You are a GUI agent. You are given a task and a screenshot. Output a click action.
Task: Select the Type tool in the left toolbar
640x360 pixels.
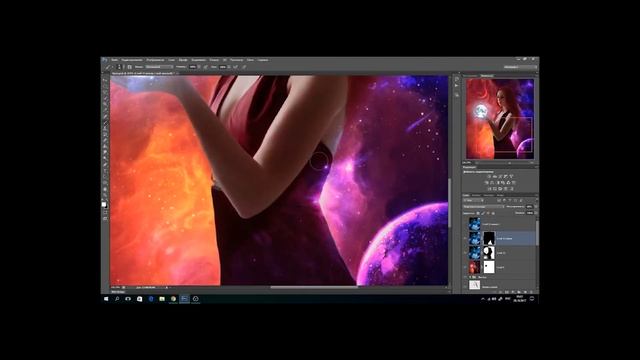[x=105, y=170]
